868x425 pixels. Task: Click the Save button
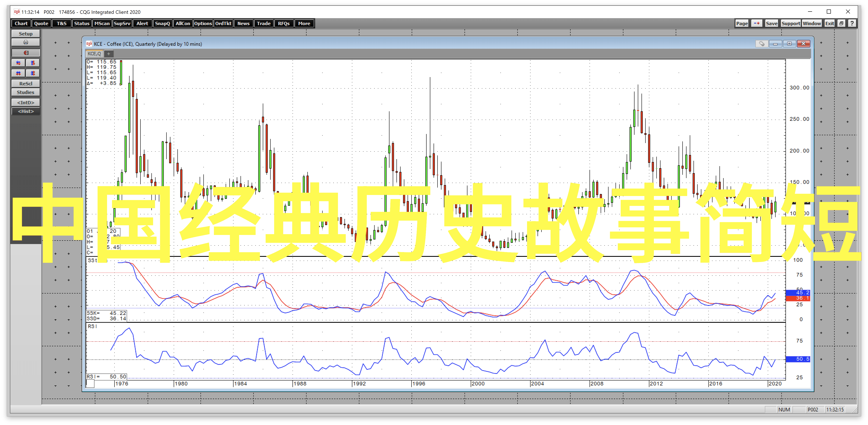tap(771, 23)
